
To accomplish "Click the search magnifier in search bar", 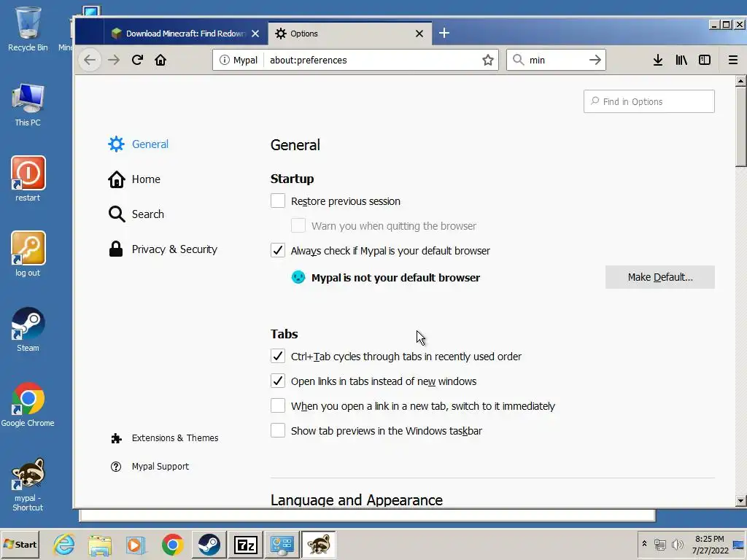I will [519, 60].
